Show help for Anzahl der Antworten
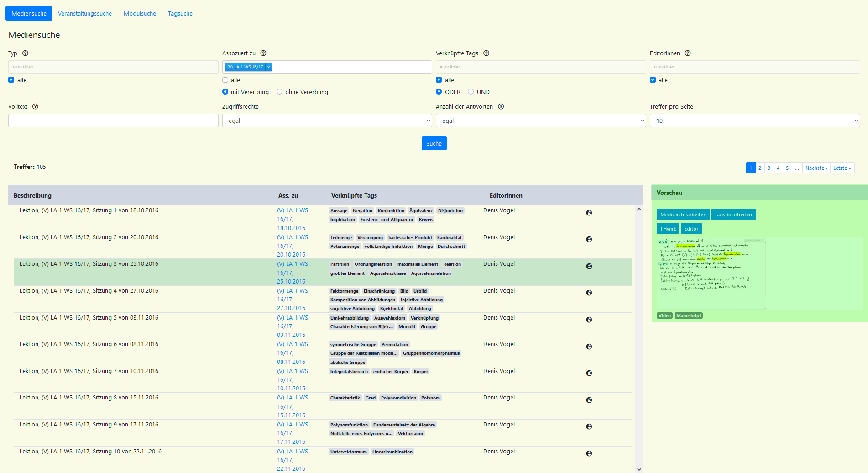Viewport: 868px width, 473px height. point(501,107)
